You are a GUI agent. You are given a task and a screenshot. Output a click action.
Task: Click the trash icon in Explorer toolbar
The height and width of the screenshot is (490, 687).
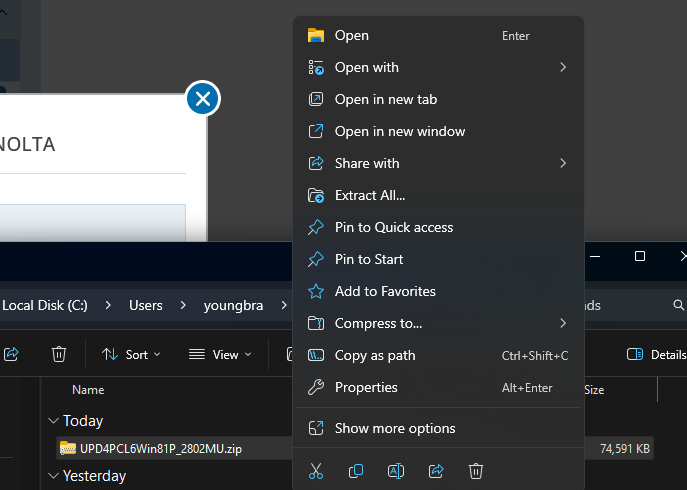(59, 354)
